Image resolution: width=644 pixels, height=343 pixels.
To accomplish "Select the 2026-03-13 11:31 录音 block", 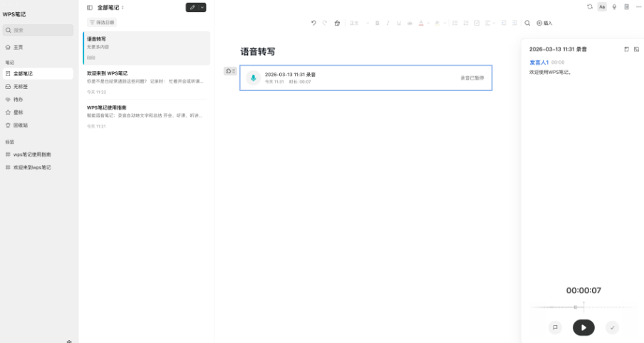I will (x=366, y=78).
